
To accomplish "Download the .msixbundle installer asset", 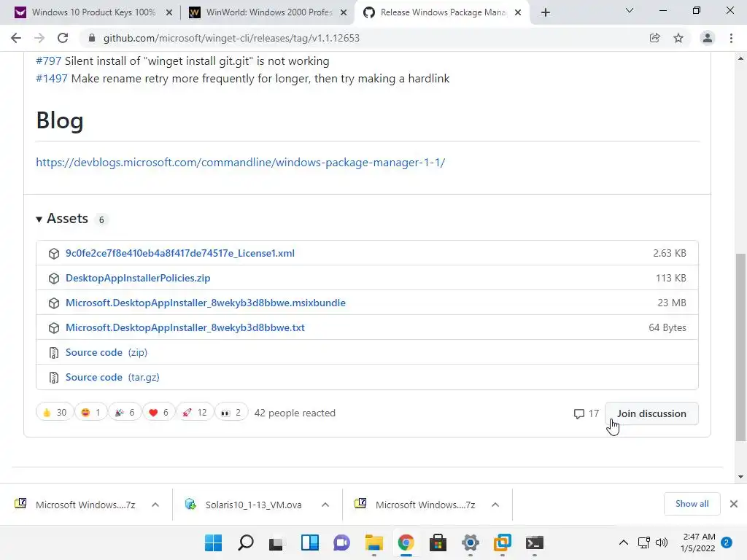I will coord(206,303).
